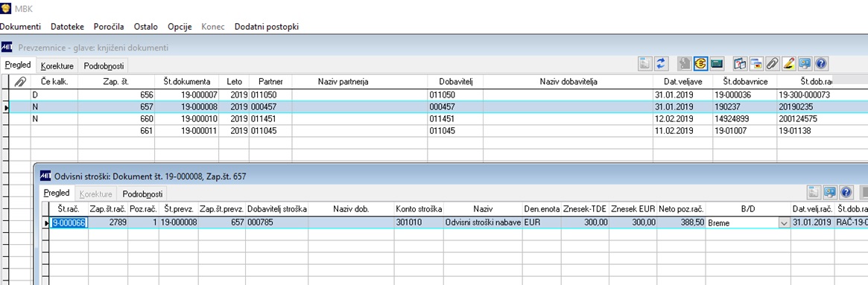Viewport: 868px width, 285px height.
Task: Click the windows with question mark icon
Action: tap(740, 64)
